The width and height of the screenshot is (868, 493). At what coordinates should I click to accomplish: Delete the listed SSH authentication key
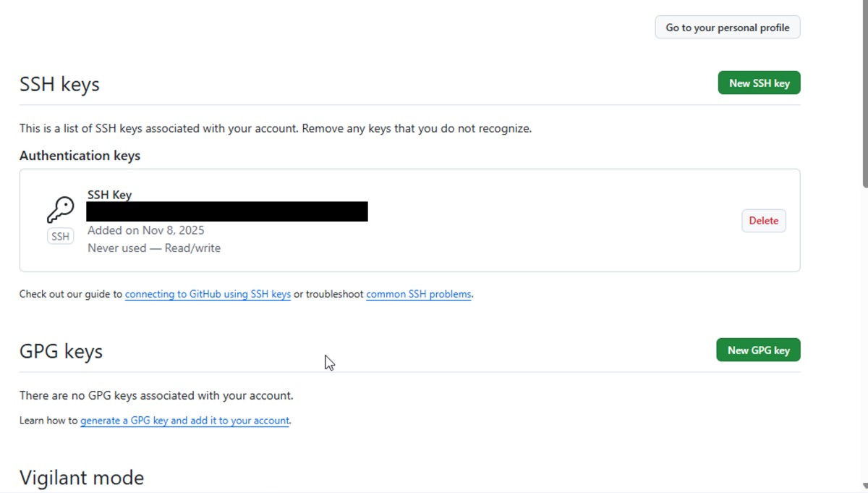[763, 221]
